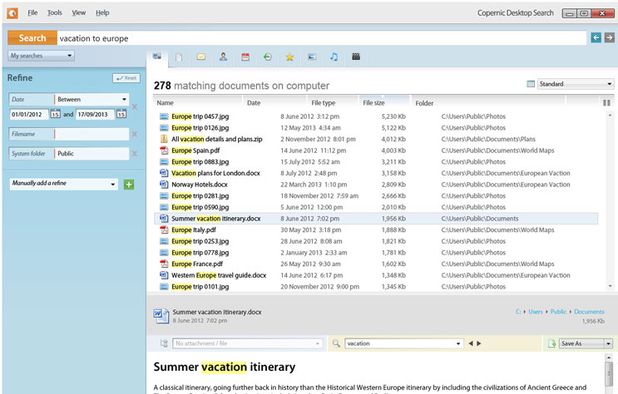The image size is (618, 394).
Task: Open the Standard view dropdown
Action: pos(575,84)
